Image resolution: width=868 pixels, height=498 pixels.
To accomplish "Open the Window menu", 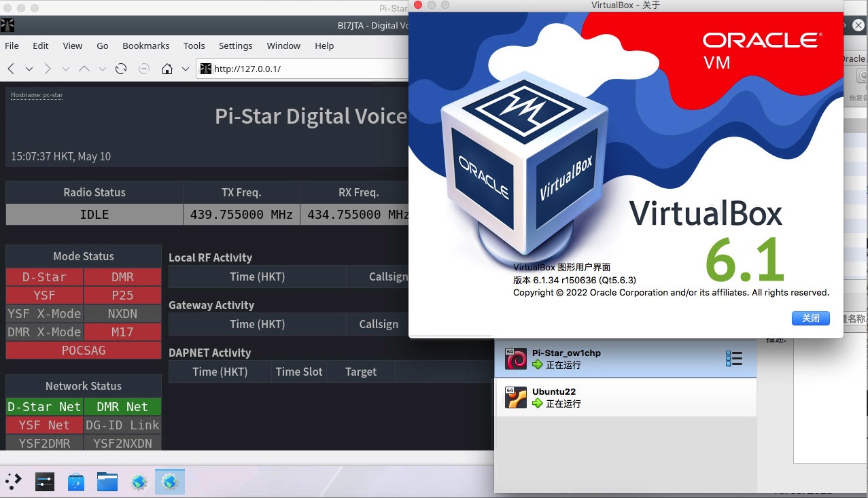I will pyautogui.click(x=283, y=46).
